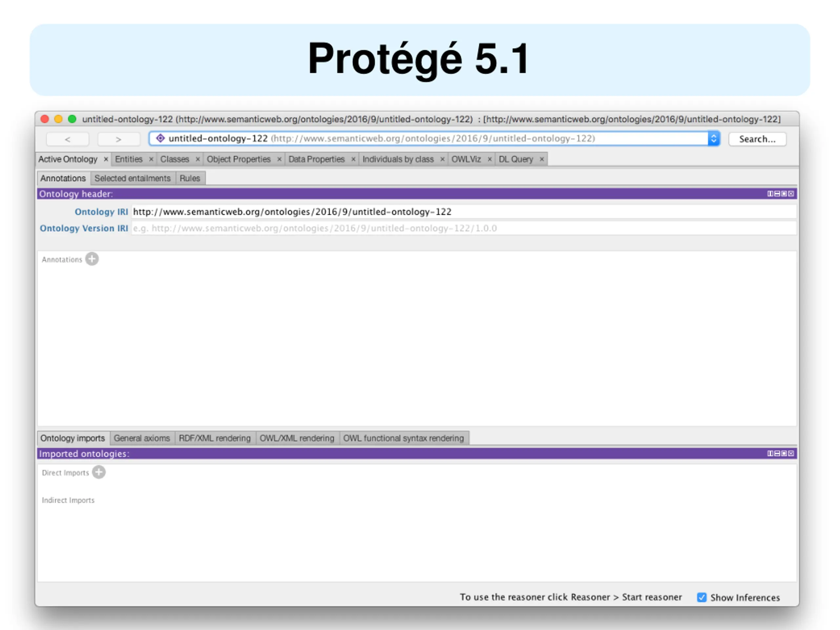Split Ontology header view horizontally icon
The width and height of the screenshot is (840, 630).
(777, 194)
